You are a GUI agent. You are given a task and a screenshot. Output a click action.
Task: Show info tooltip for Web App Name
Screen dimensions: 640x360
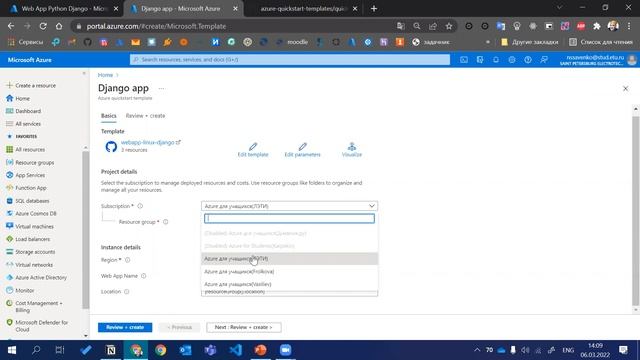click(x=143, y=276)
